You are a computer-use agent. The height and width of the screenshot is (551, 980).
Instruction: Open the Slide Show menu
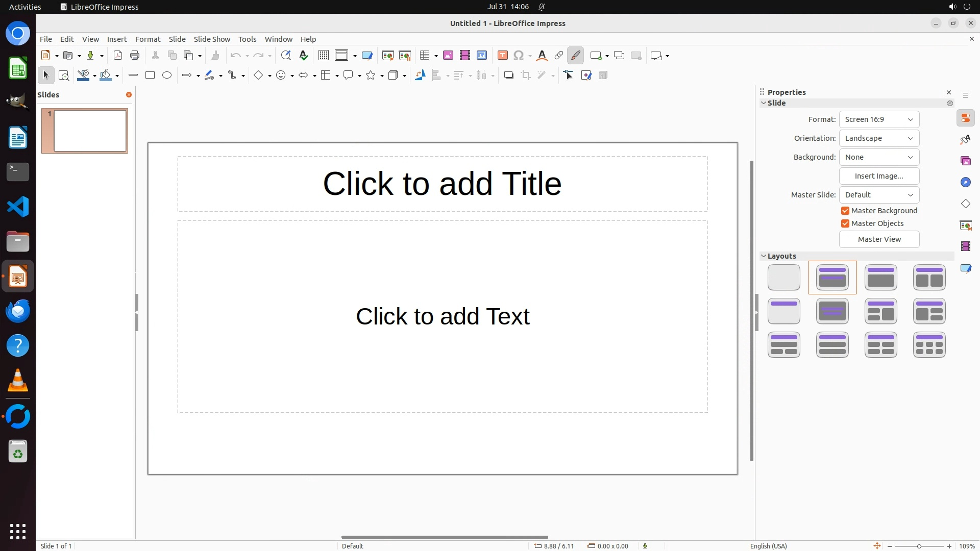pyautogui.click(x=212, y=39)
